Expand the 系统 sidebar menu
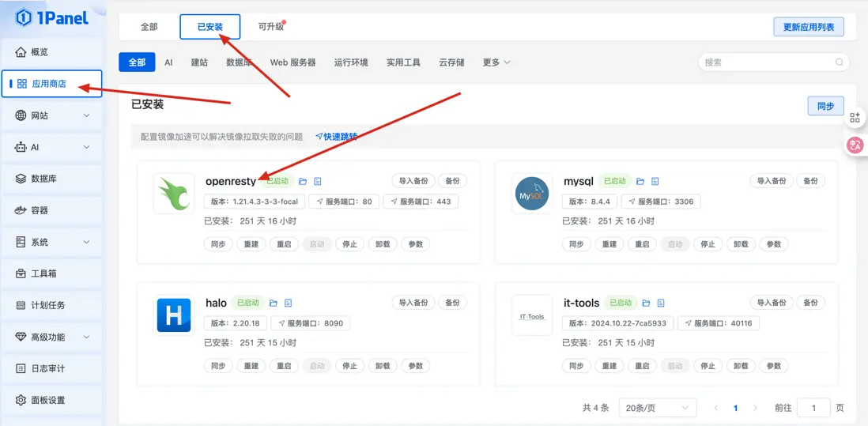 tap(51, 242)
